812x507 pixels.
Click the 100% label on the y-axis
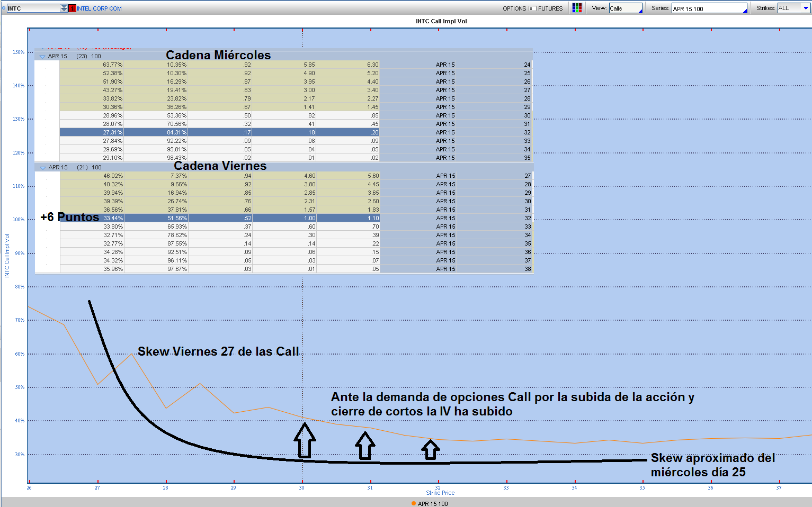tap(19, 220)
